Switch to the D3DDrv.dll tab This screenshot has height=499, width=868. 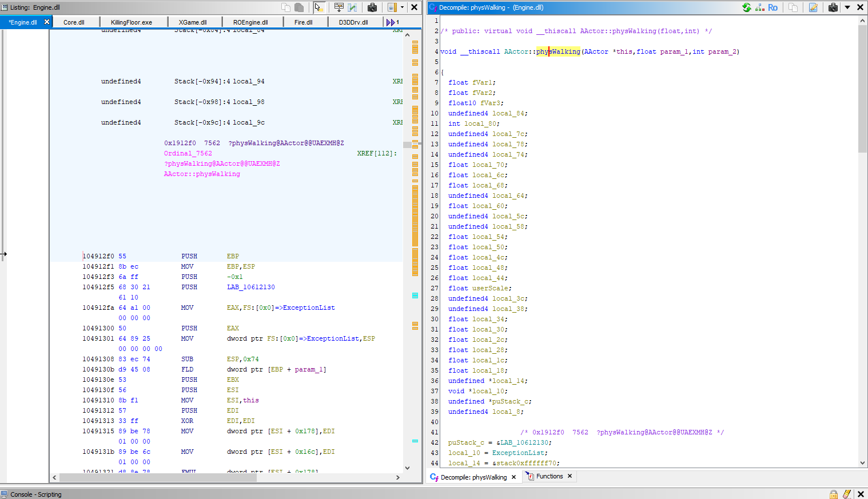(353, 22)
